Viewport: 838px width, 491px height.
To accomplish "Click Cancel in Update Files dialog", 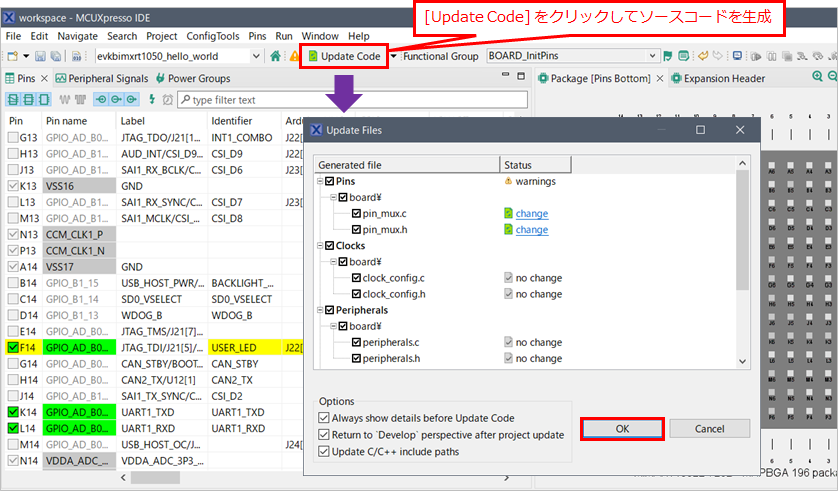I will [710, 428].
